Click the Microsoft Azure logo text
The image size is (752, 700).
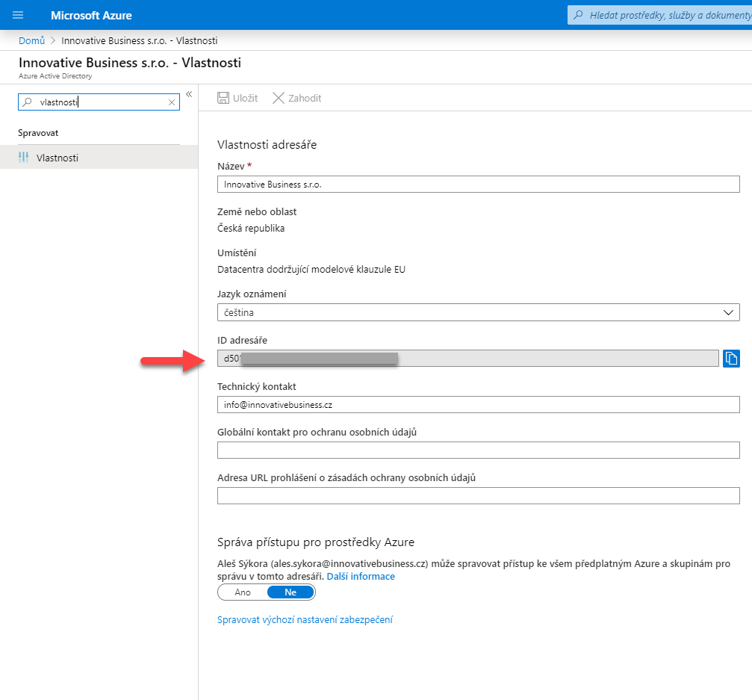[x=91, y=16]
